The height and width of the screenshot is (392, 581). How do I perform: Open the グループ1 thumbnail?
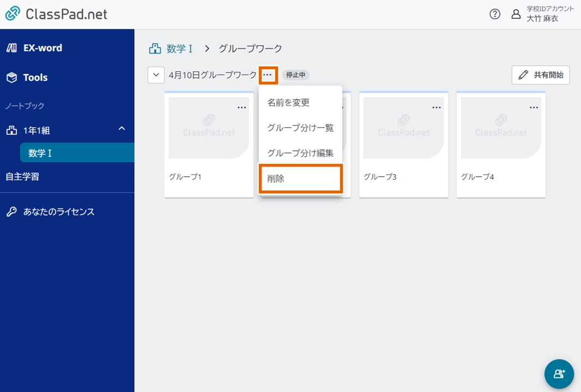(209, 126)
